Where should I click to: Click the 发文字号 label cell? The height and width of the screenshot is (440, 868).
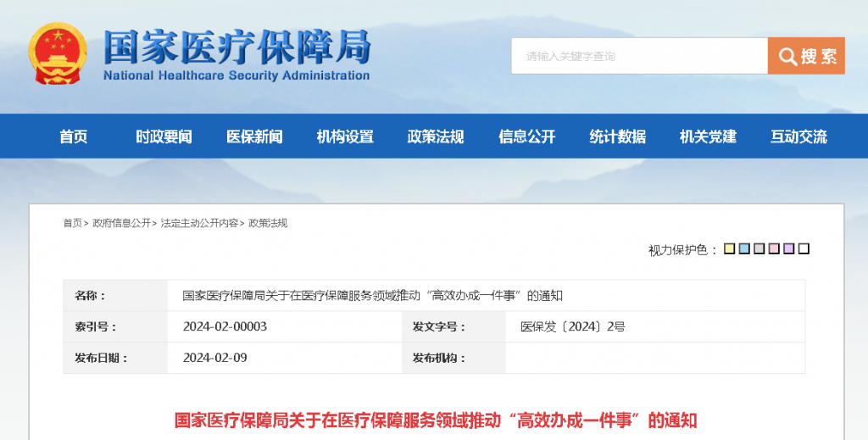point(454,326)
